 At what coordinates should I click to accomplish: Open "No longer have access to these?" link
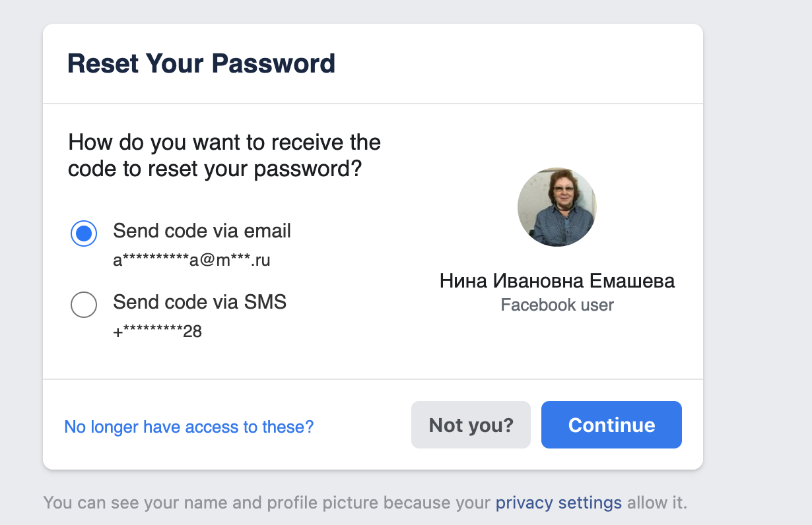click(x=189, y=427)
